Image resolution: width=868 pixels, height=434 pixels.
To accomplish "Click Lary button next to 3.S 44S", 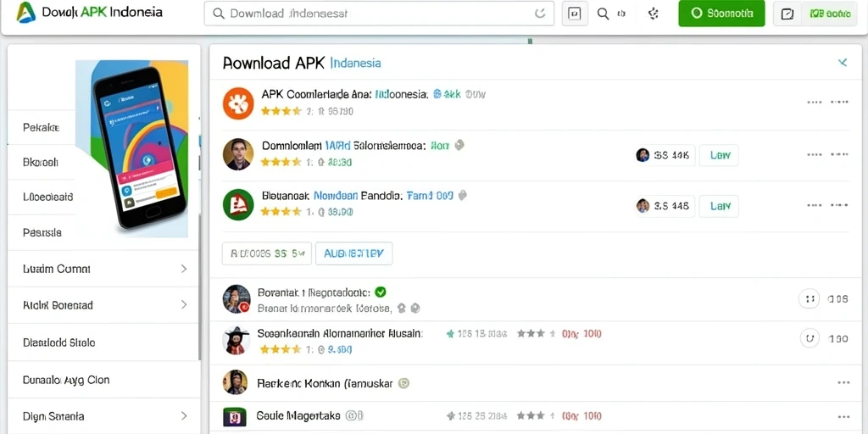I will pos(719,206).
